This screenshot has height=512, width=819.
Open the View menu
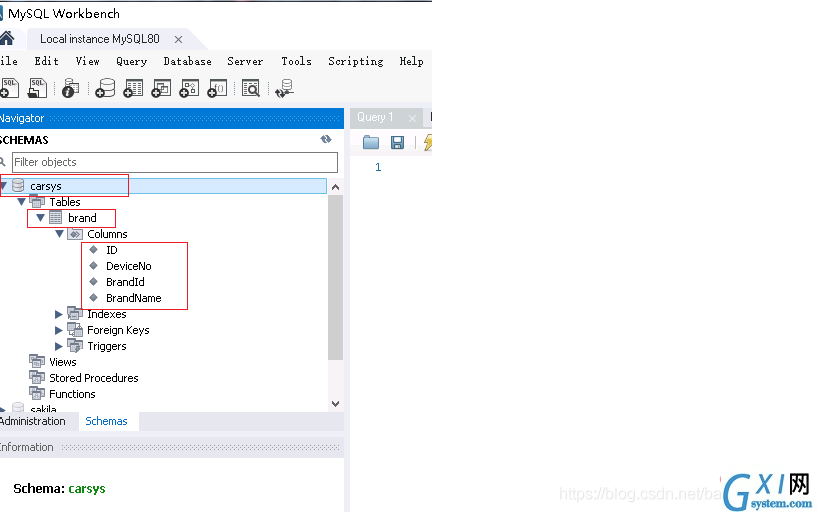point(87,61)
